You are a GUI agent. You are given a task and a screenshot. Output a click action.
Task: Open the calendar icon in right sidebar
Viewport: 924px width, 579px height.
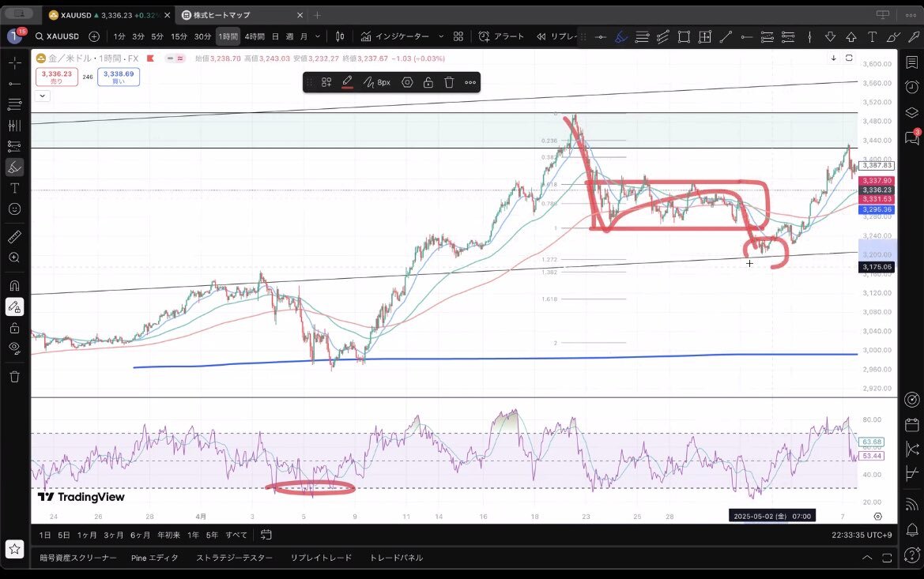(x=911, y=425)
